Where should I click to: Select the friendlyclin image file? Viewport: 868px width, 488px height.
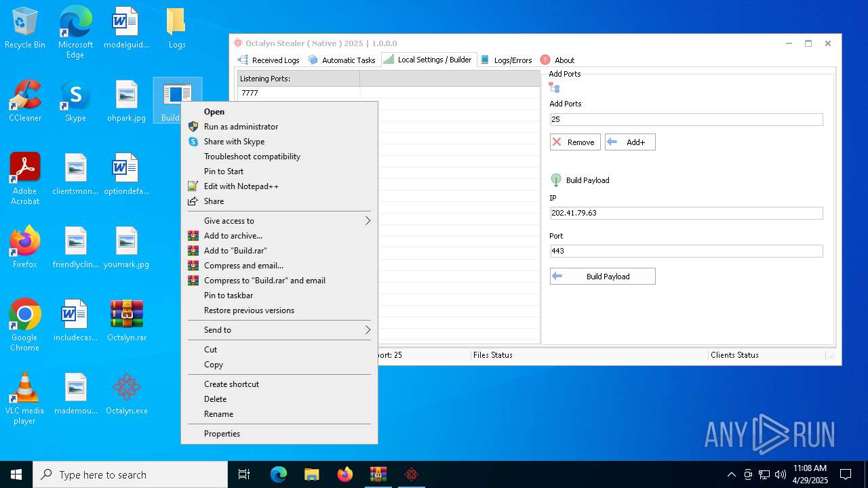click(75, 248)
